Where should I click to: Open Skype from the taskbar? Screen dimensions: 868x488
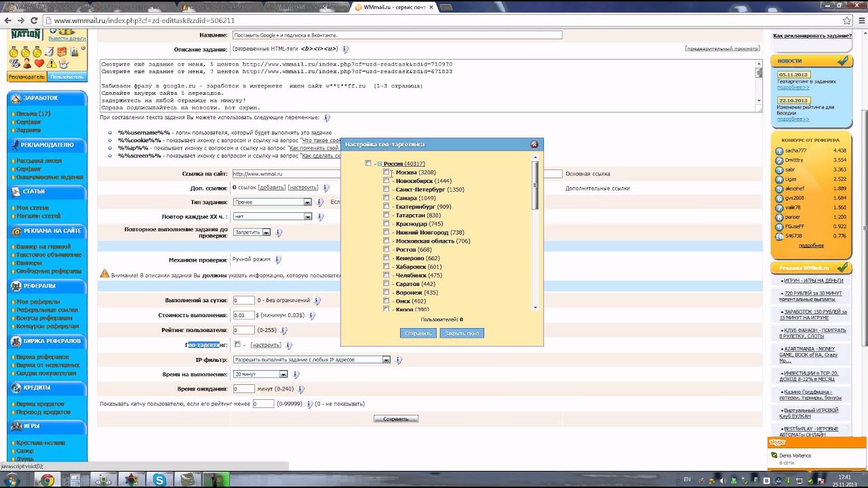[159, 480]
